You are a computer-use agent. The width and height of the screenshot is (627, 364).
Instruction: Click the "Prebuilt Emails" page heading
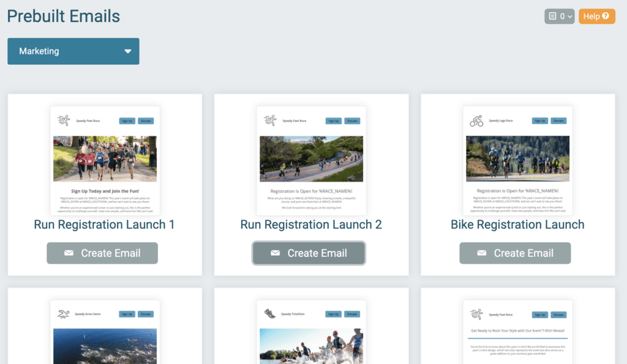pos(64,17)
